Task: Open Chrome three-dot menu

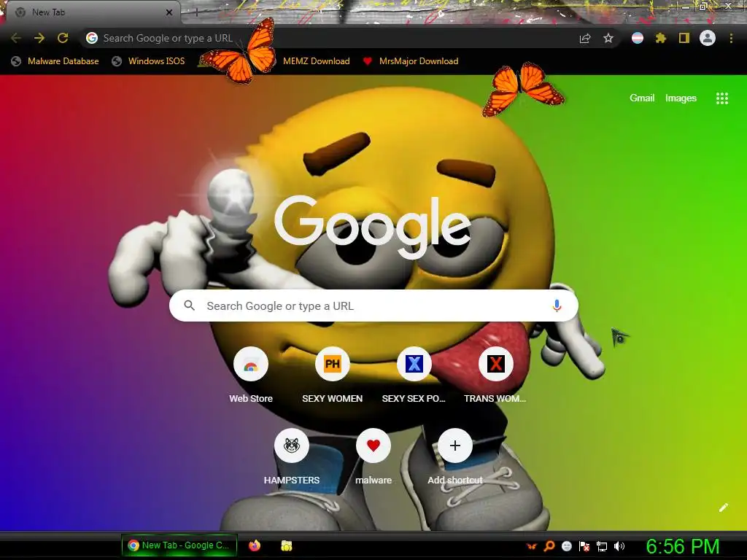Action: (x=731, y=38)
